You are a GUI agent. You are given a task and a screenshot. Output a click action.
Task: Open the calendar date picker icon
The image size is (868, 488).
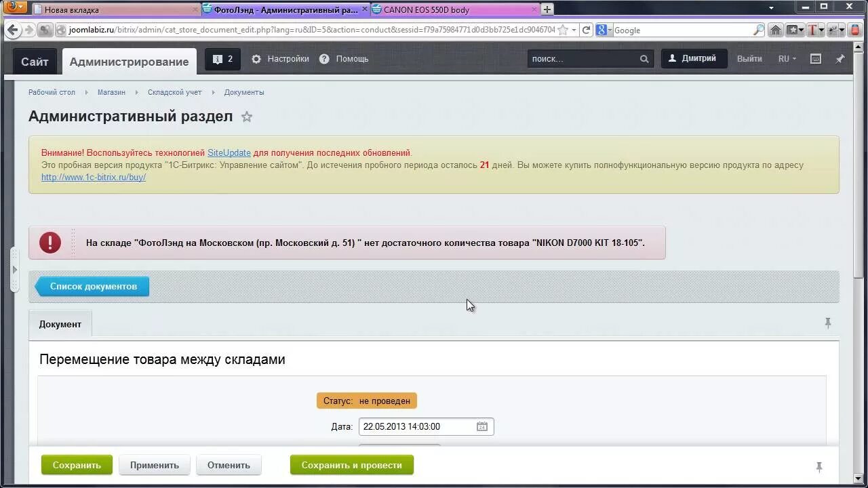[x=481, y=426]
